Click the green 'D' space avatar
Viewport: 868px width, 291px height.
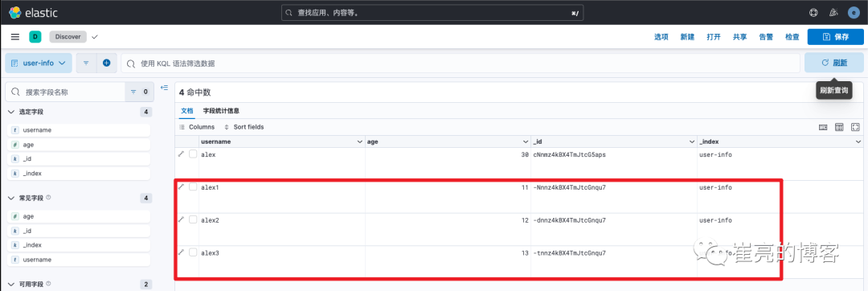(x=35, y=37)
